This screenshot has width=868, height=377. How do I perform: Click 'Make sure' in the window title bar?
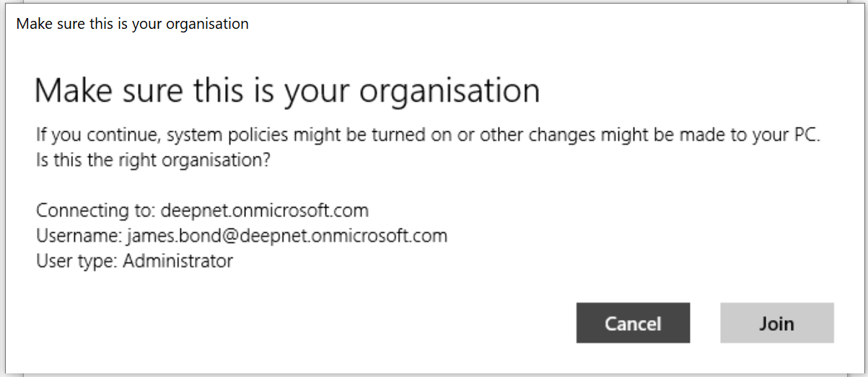(46, 24)
